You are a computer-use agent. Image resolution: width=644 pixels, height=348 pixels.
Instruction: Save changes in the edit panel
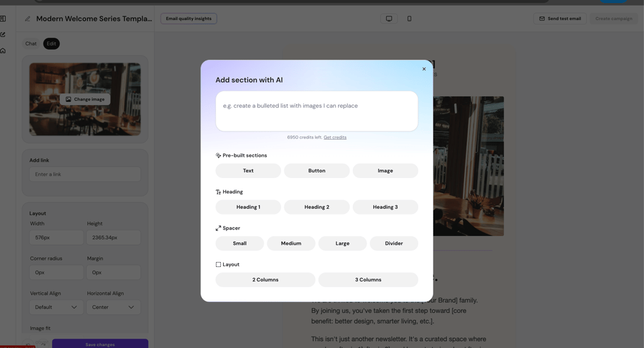100,344
